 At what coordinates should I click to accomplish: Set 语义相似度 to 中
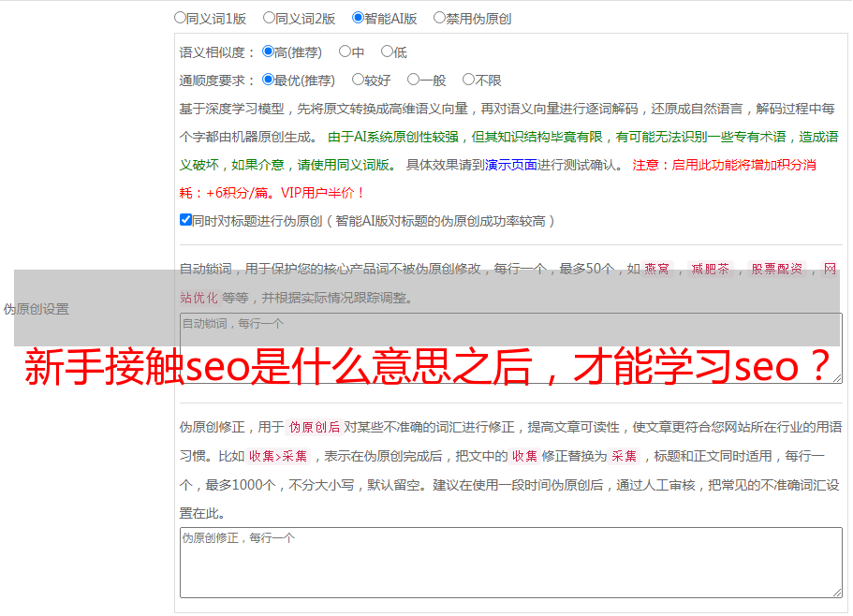[345, 51]
